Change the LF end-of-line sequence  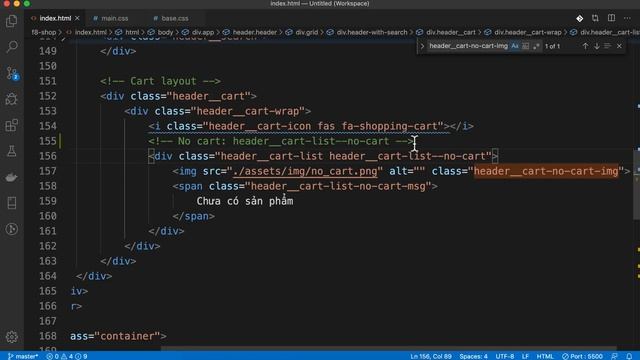point(525,356)
